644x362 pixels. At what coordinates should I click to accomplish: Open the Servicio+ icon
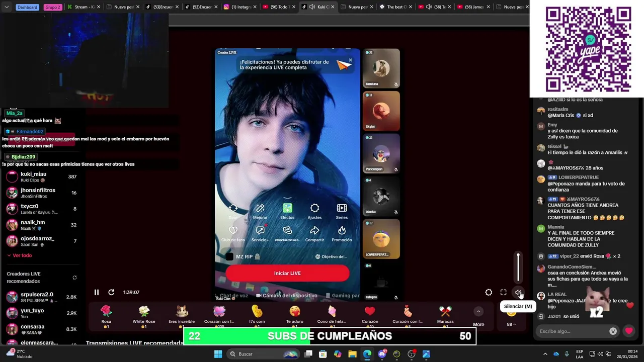(260, 234)
